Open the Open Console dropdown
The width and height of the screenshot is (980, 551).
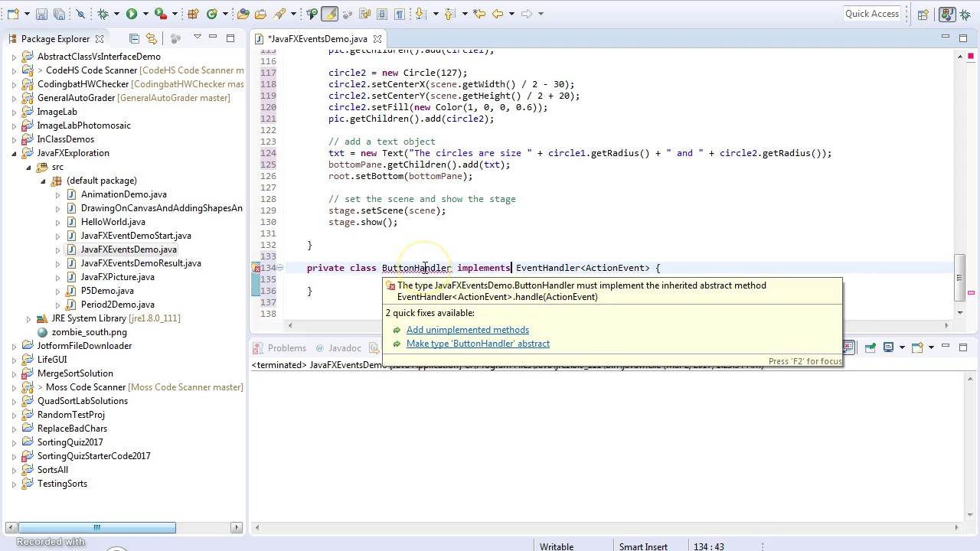pyautogui.click(x=931, y=347)
